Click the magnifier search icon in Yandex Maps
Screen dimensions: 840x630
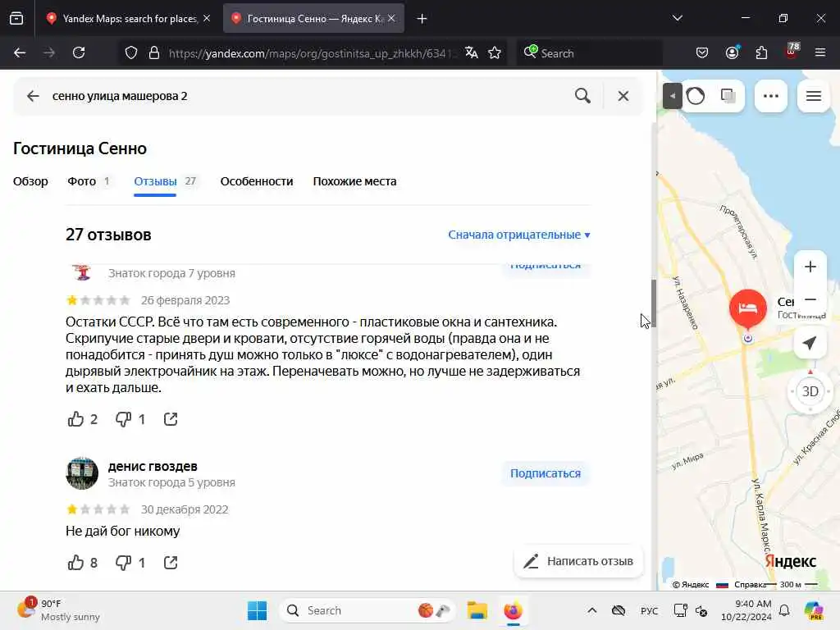582,96
